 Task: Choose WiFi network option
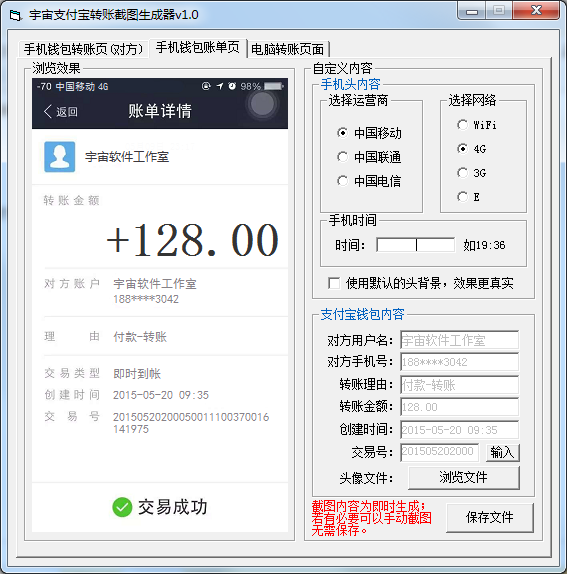coord(477,125)
